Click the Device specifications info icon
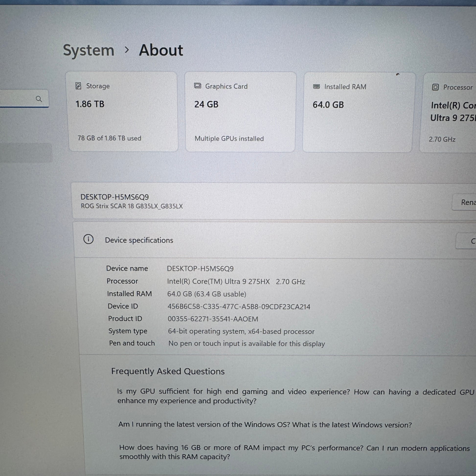Screen dimensions: 476x476 coord(89,239)
